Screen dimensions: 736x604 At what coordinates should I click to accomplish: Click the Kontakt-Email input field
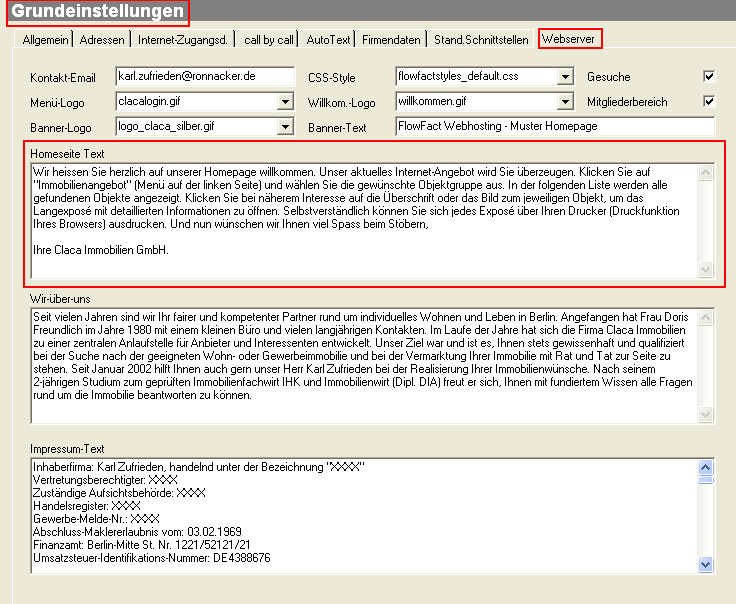(x=205, y=76)
